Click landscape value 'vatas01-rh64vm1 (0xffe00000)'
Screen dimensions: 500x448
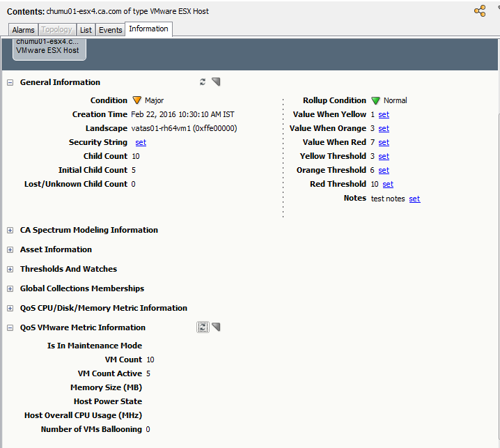(x=184, y=128)
